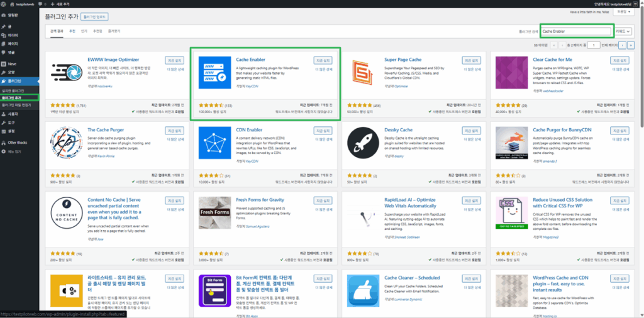
Task: Open the keyword search type dropdown
Action: (623, 31)
